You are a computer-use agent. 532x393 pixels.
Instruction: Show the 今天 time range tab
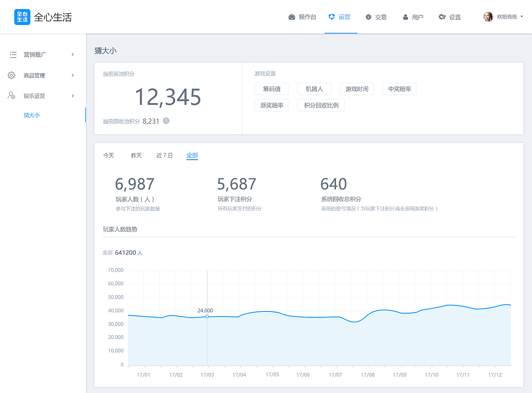click(108, 155)
